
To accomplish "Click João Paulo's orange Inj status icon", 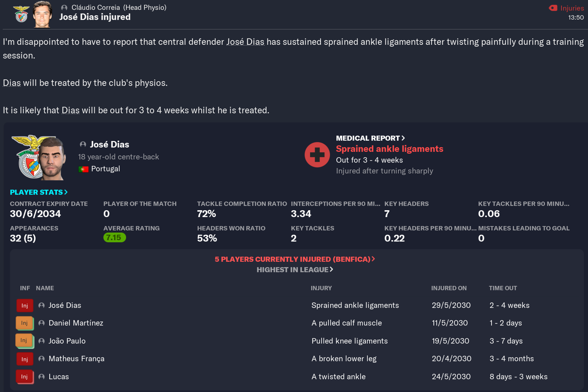I will pyautogui.click(x=24, y=341).
